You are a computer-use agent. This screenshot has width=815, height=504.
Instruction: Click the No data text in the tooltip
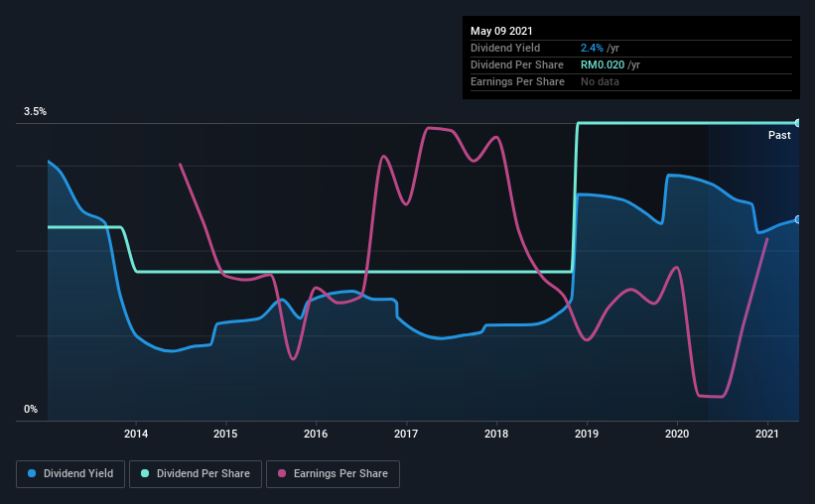tap(600, 81)
